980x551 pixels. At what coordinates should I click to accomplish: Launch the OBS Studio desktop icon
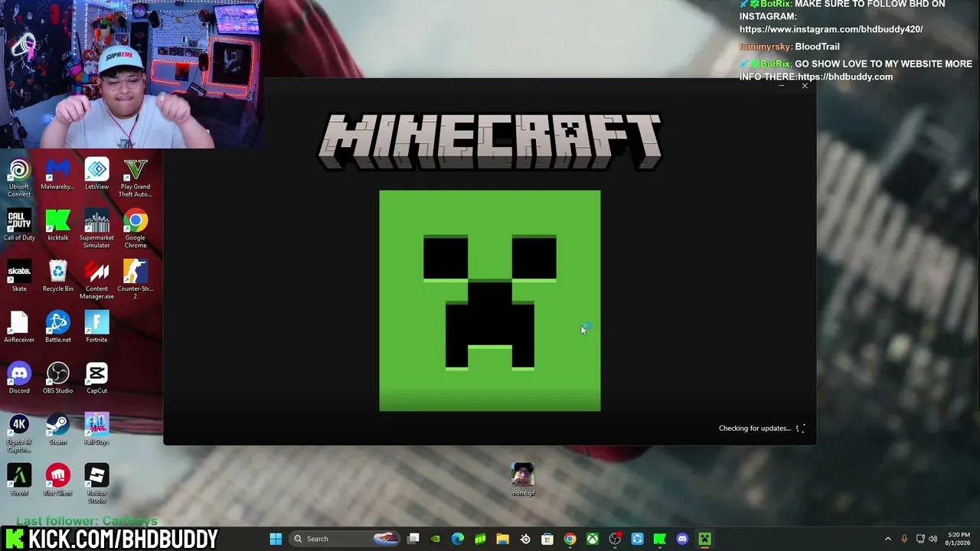(58, 379)
